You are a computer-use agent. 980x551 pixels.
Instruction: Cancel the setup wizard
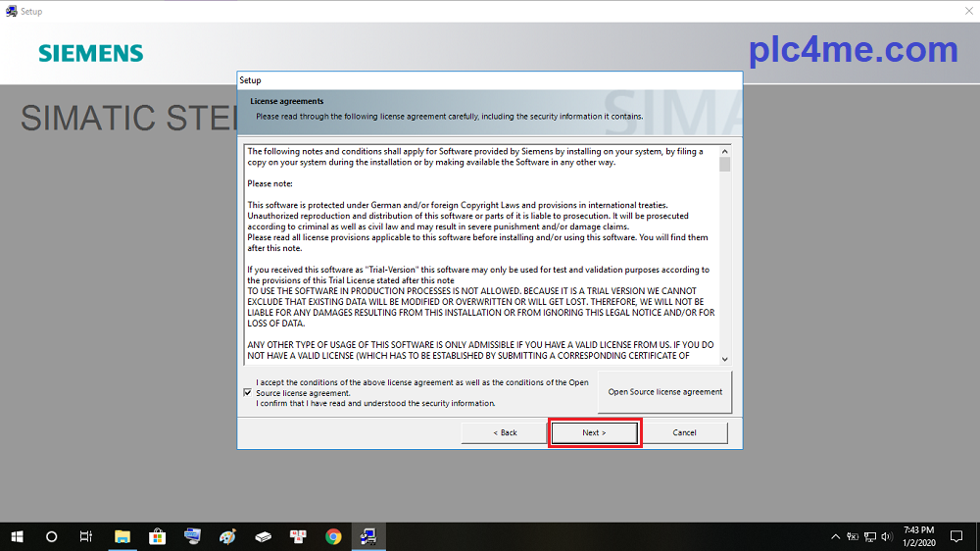click(x=684, y=432)
